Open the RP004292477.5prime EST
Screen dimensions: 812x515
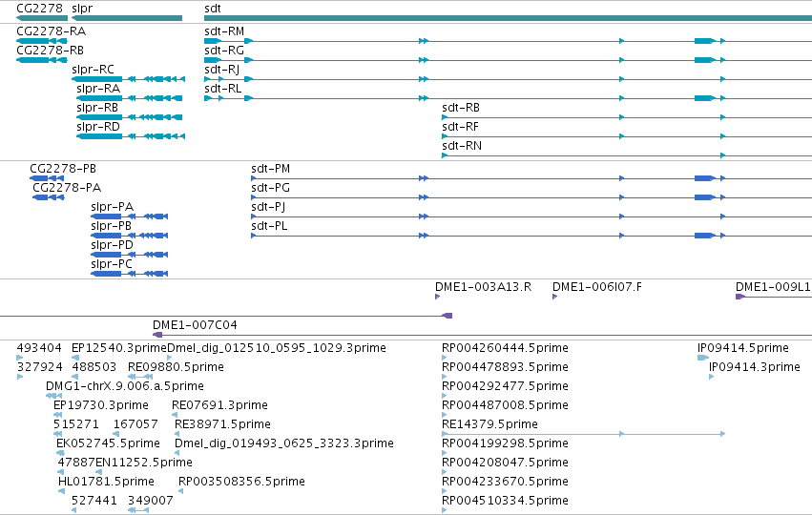505,386
